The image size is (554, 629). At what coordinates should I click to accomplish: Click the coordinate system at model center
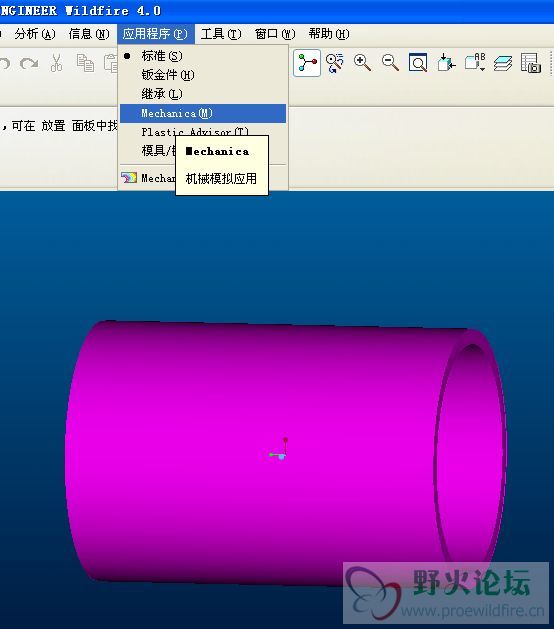279,450
